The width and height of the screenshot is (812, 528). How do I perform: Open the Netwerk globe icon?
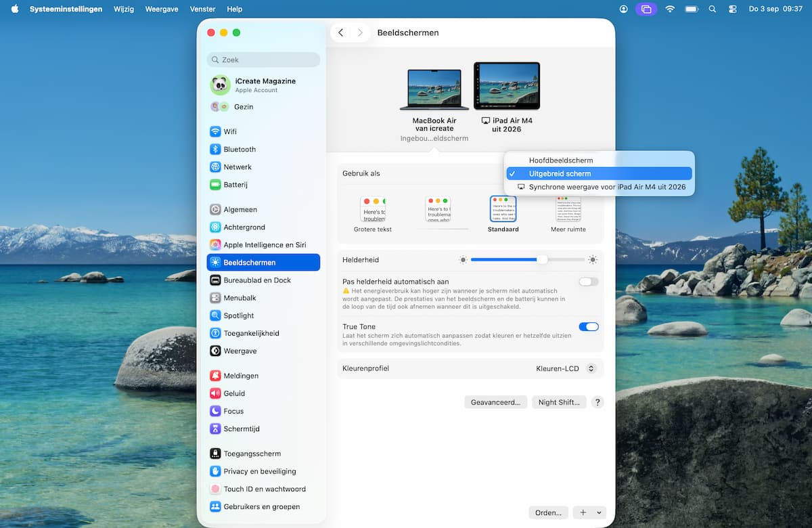(x=215, y=167)
